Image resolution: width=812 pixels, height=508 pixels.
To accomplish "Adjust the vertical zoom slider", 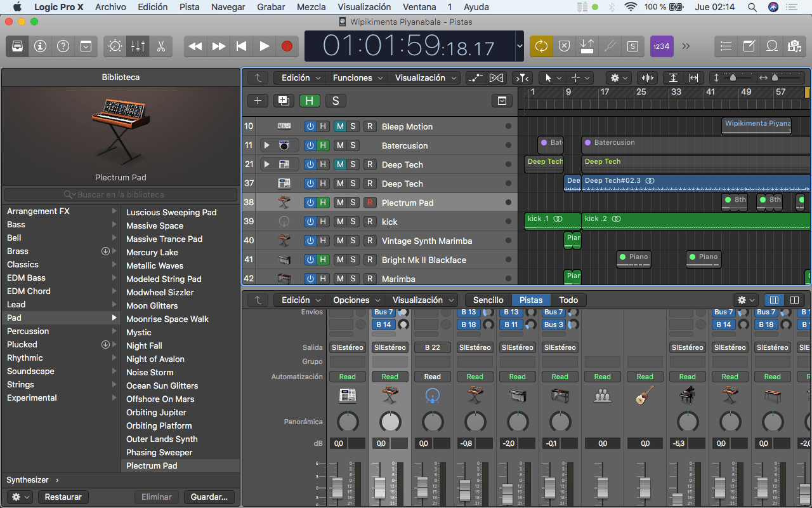I will click(x=733, y=77).
